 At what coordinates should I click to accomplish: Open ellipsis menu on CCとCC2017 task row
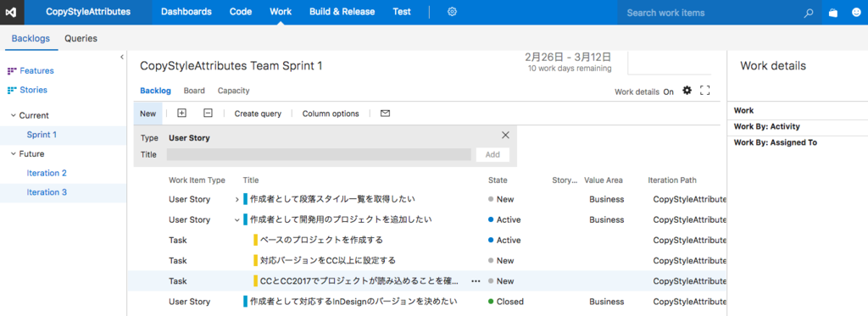476,281
